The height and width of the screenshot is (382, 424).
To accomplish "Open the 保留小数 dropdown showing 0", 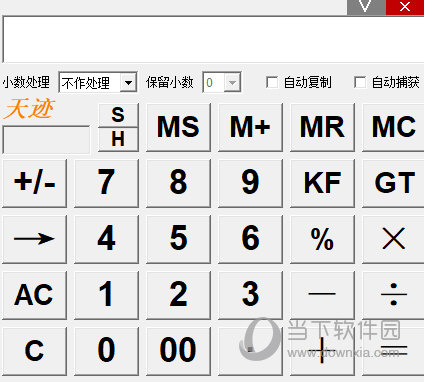I will [x=222, y=82].
